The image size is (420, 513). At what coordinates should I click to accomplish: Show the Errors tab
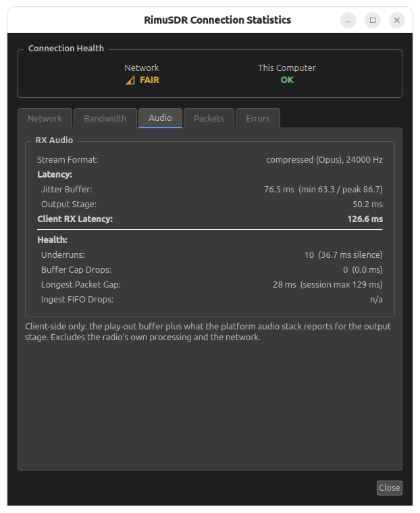click(258, 118)
